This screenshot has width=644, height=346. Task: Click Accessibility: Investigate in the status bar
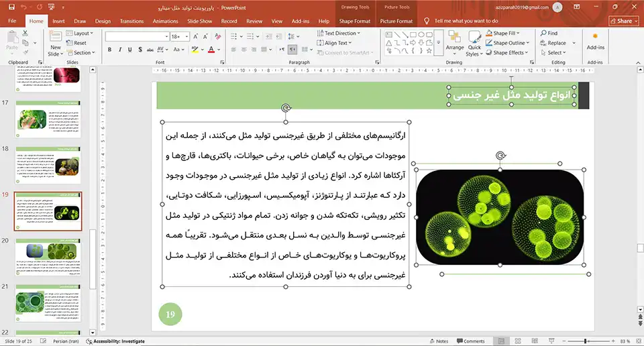coord(115,341)
